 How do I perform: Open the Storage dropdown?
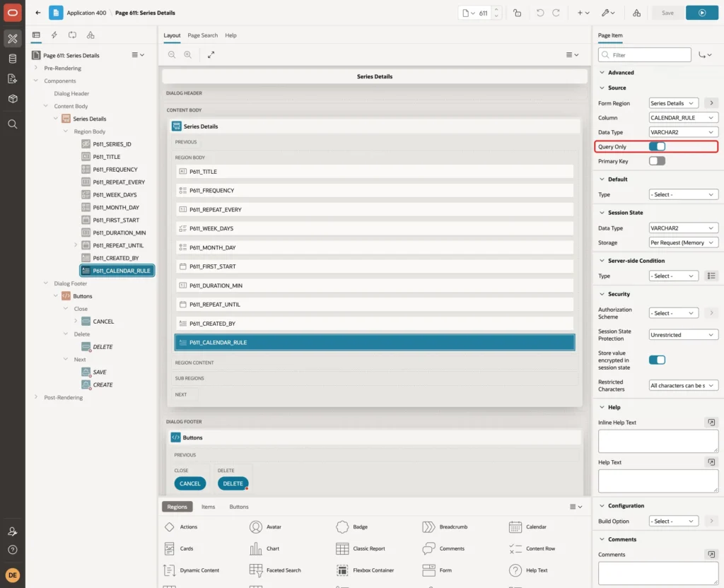click(x=683, y=243)
